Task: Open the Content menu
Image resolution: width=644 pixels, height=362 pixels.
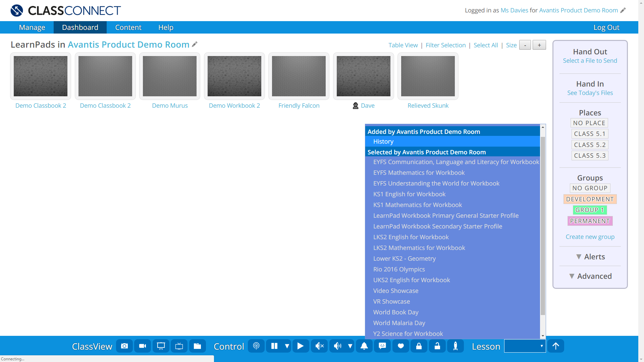Action: [128, 28]
